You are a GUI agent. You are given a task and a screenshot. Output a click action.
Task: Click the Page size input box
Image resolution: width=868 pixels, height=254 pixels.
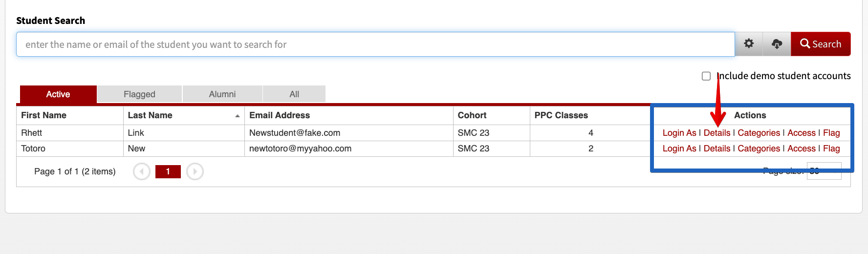click(x=824, y=171)
